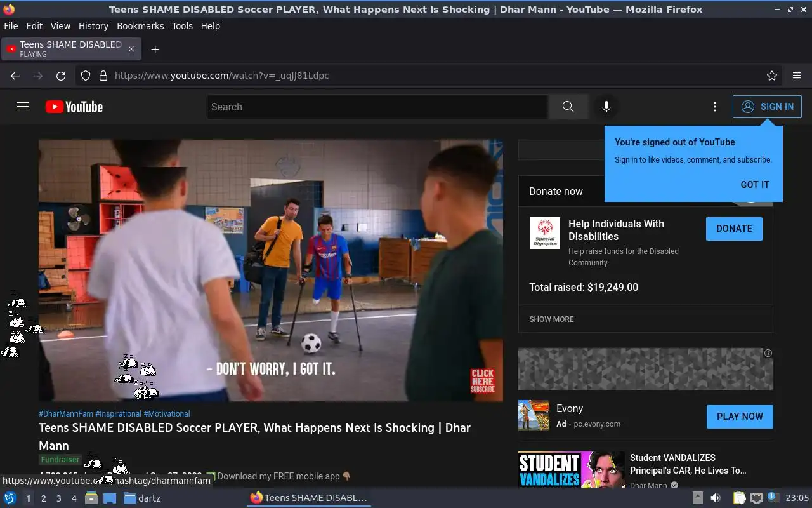Open the system start menu icon
Image resolution: width=812 pixels, height=508 pixels.
(x=10, y=498)
